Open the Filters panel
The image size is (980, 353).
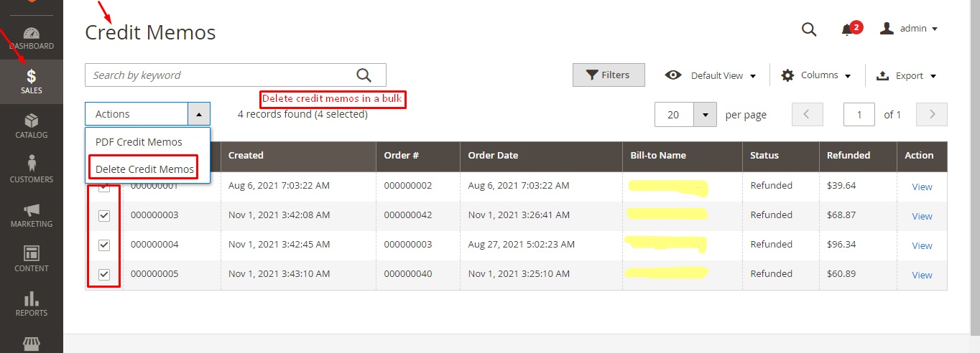(x=609, y=75)
